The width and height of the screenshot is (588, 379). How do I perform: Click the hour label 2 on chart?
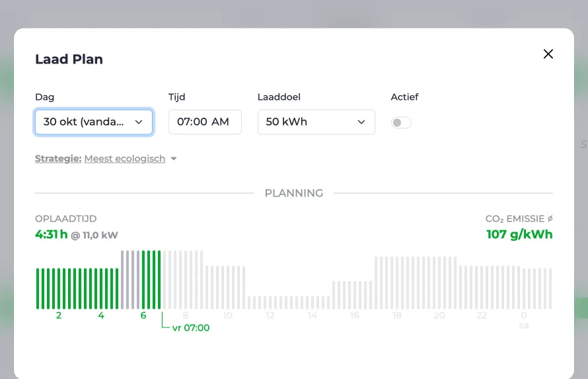(x=59, y=316)
